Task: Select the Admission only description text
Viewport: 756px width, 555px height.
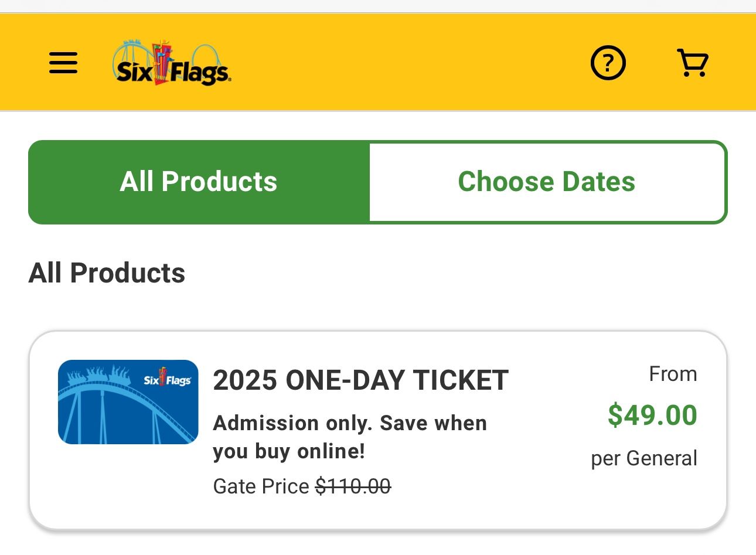Action: 350,437
